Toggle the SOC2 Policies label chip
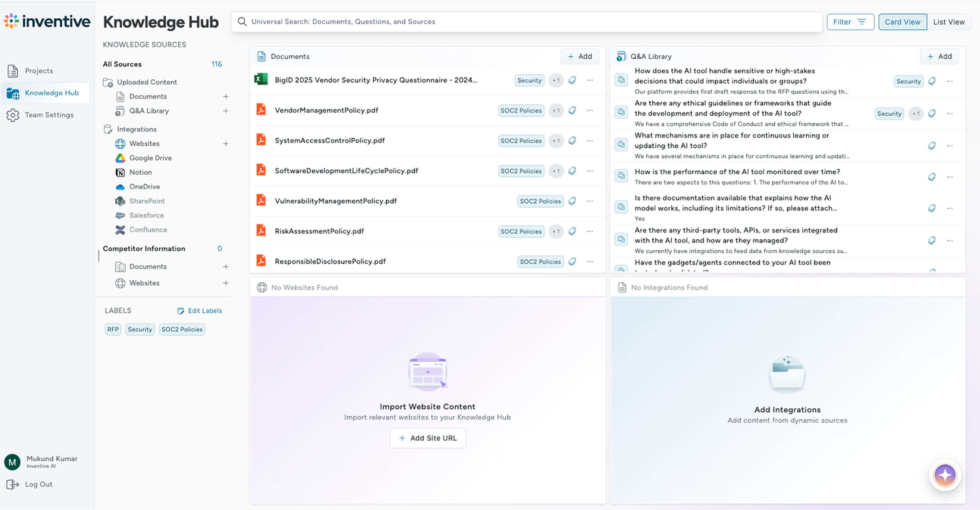 pos(182,329)
